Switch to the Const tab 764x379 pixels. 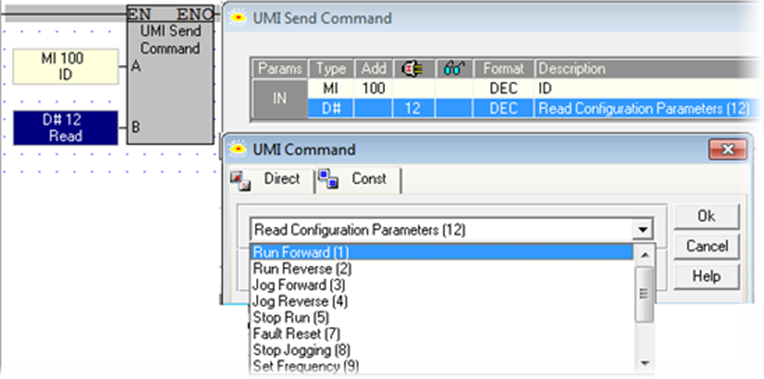coord(358,180)
